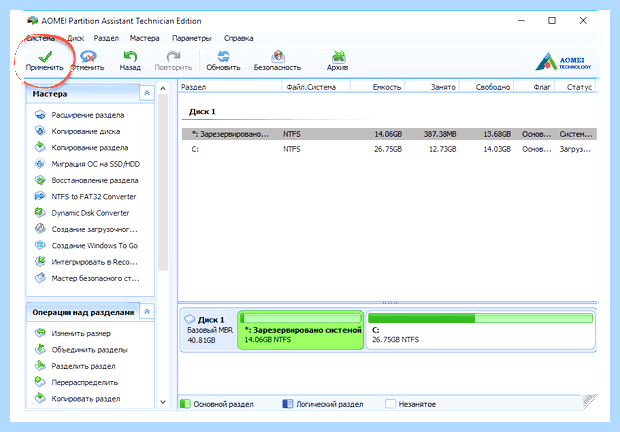Sort by Статус column header
This screenshot has height=432, width=620.
click(x=575, y=87)
